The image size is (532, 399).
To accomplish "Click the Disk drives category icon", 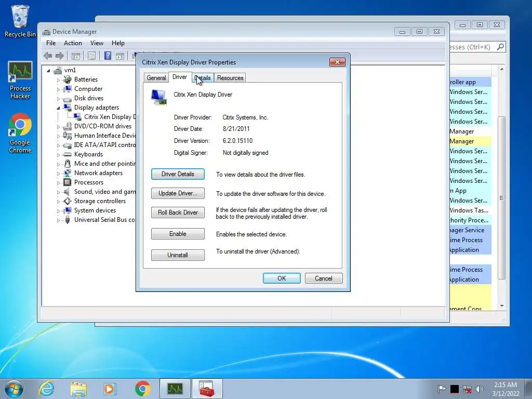I will point(68,98).
